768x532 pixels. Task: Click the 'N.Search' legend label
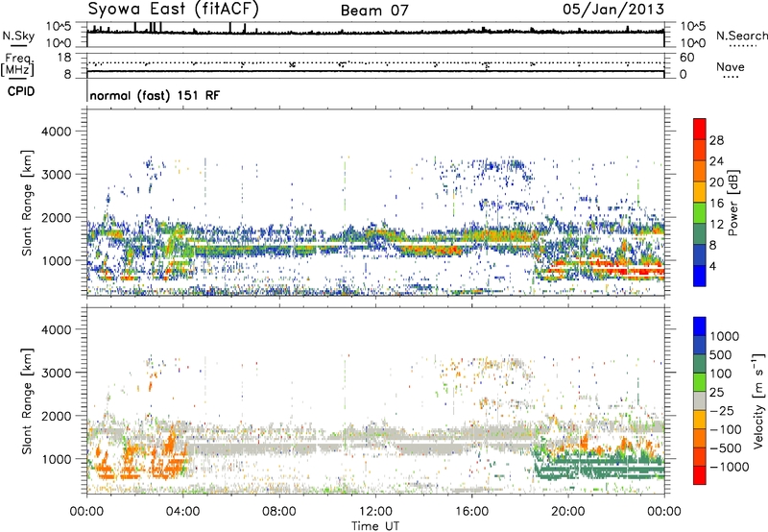741,36
